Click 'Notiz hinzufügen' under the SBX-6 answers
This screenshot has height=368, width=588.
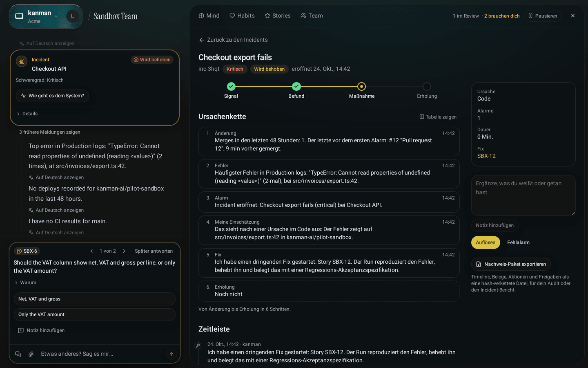[41, 330]
